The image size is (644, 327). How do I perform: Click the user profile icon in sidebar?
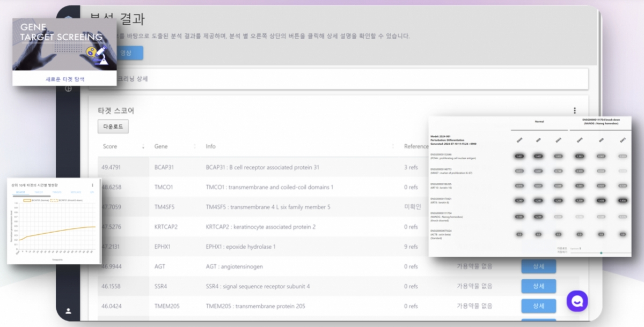tap(68, 310)
